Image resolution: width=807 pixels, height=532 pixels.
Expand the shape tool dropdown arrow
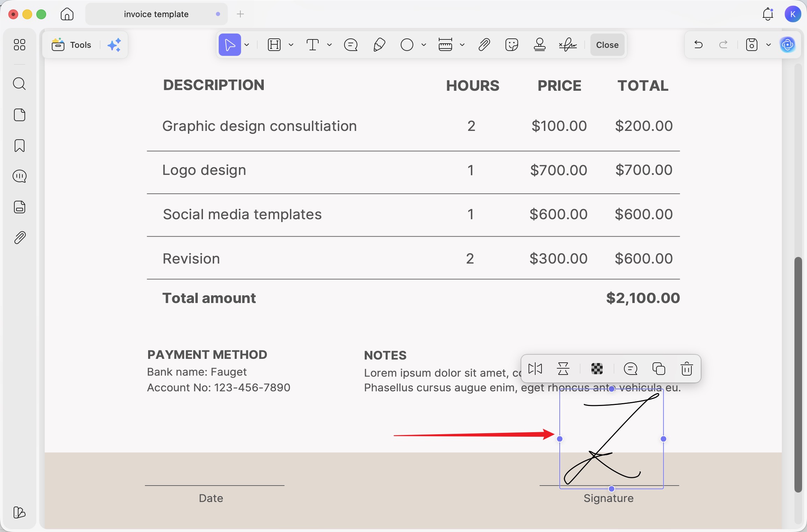(424, 45)
